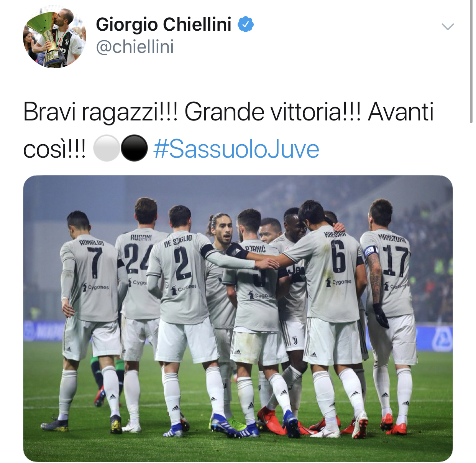476x463 pixels.
Task: Click the black circle emoji
Action: (134, 148)
